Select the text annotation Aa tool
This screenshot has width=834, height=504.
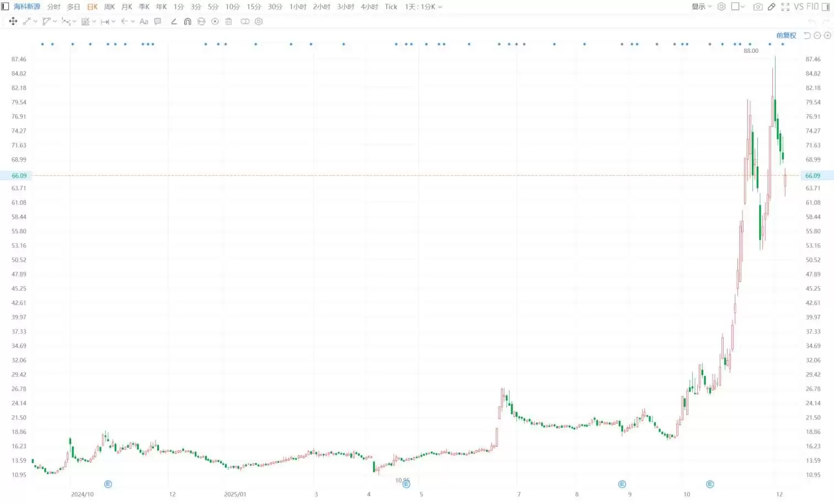pyautogui.click(x=144, y=22)
